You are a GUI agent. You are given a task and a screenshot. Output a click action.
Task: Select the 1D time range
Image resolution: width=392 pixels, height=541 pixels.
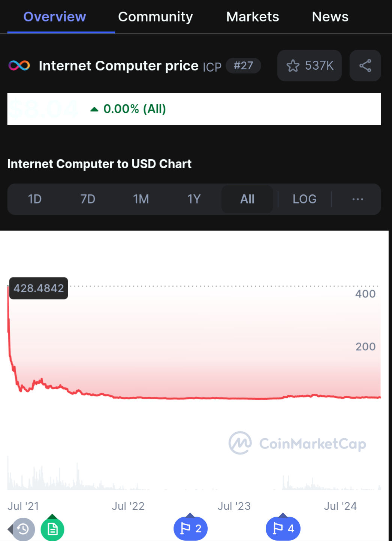coord(35,199)
